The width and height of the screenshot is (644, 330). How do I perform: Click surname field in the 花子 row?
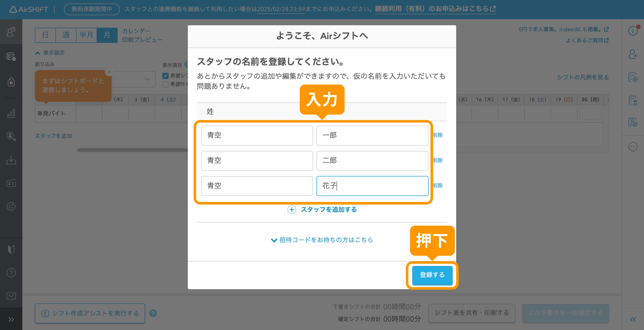pyautogui.click(x=257, y=186)
